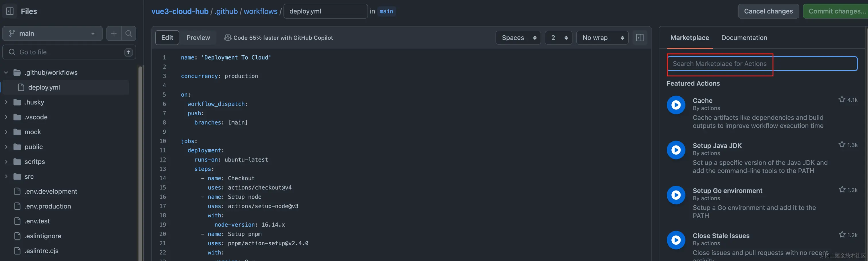Click the GitHub Copilot icon
This screenshot has width=868, height=261.
(x=228, y=38)
